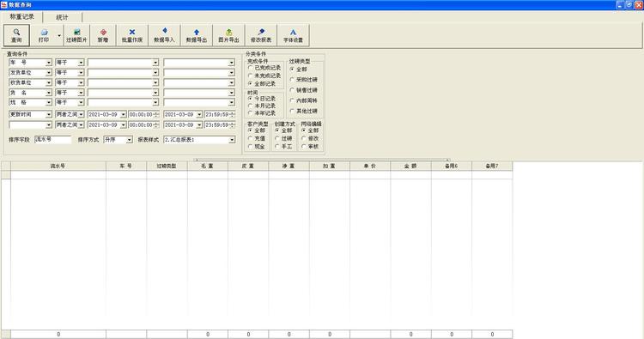Open the 字体设置 font settings icon
Viewport: 644px width, 339px height.
[293, 32]
